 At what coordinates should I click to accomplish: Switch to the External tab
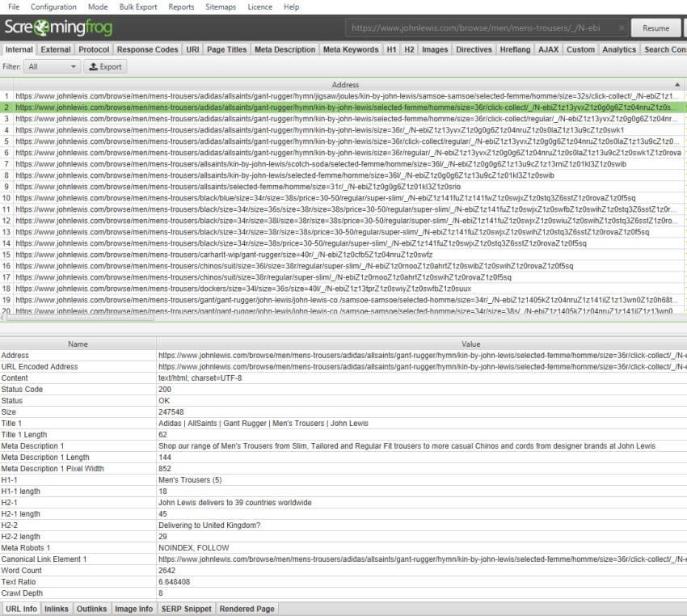[x=56, y=49]
